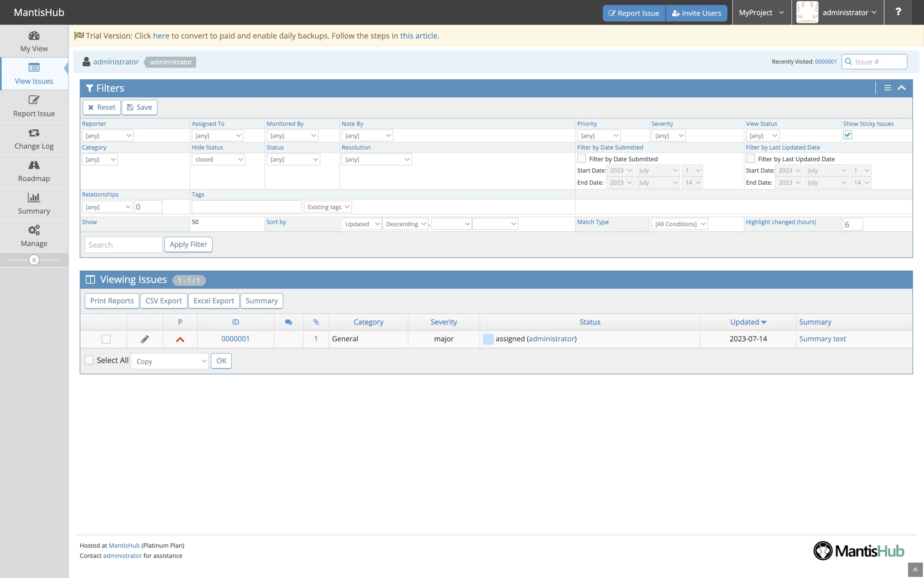924x578 pixels.
Task: Sort by the Category column header
Action: [x=368, y=322]
